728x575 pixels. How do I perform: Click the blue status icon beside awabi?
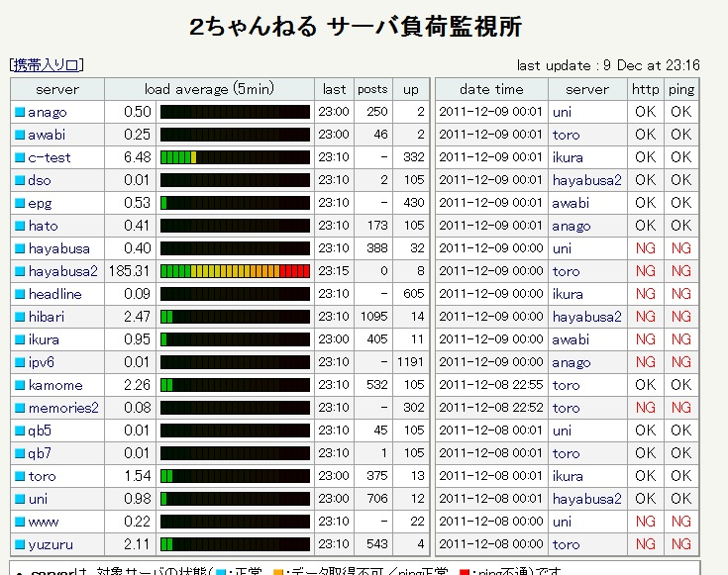[x=20, y=135]
